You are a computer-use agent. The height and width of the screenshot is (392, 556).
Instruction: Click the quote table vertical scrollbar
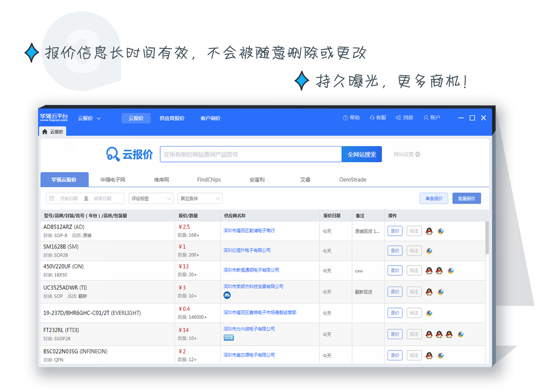pyautogui.click(x=487, y=238)
